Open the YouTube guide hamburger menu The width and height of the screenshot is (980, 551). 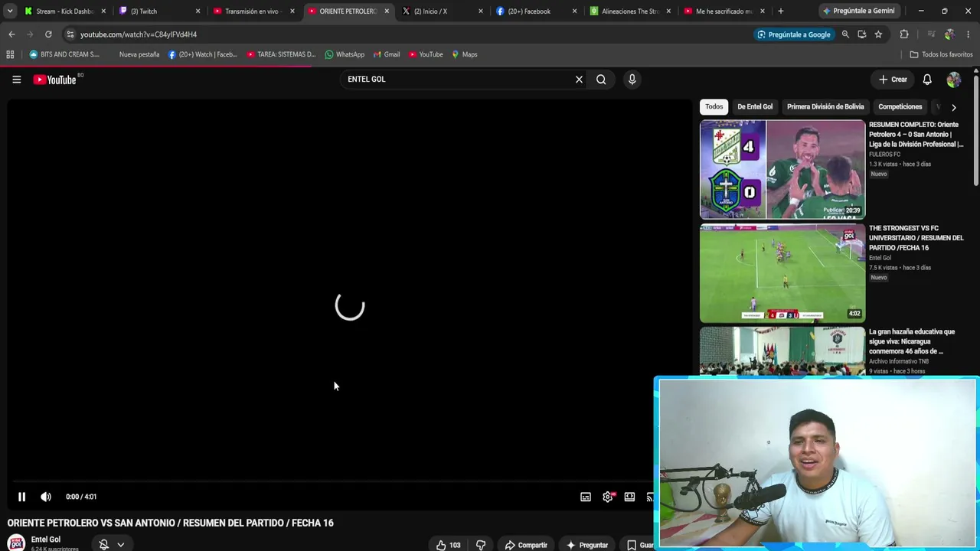[x=16, y=80]
